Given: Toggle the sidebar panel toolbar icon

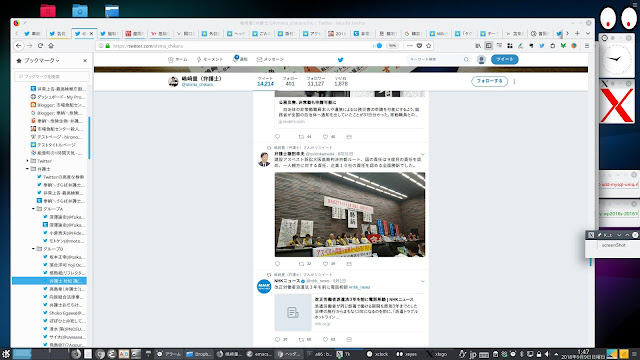Looking at the screenshot, I should tap(489, 46).
